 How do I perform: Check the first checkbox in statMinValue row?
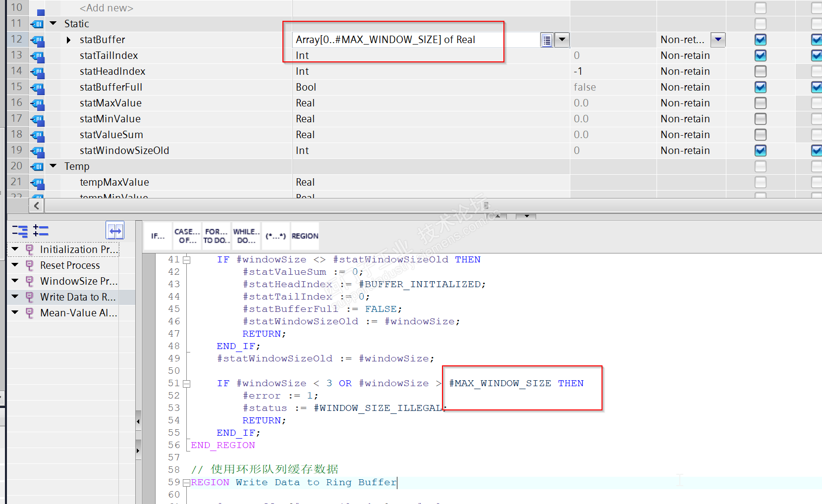[x=761, y=119]
